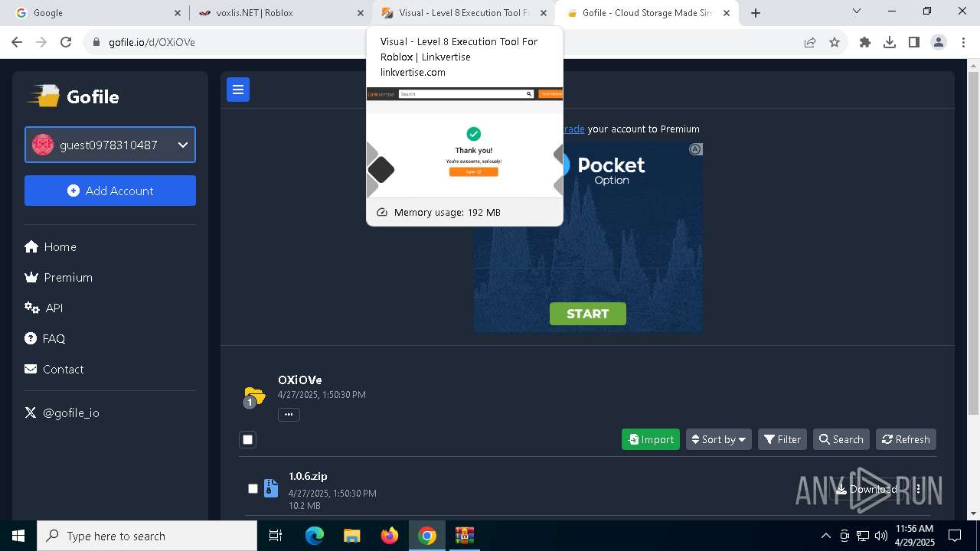Open the guest0978310487 account dropdown
The width and height of the screenshot is (980, 551).
110,145
